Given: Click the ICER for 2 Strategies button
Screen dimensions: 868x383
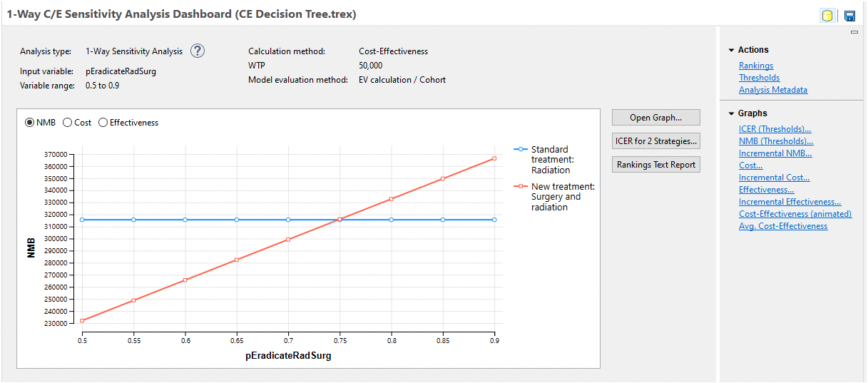Looking at the screenshot, I should (656, 141).
